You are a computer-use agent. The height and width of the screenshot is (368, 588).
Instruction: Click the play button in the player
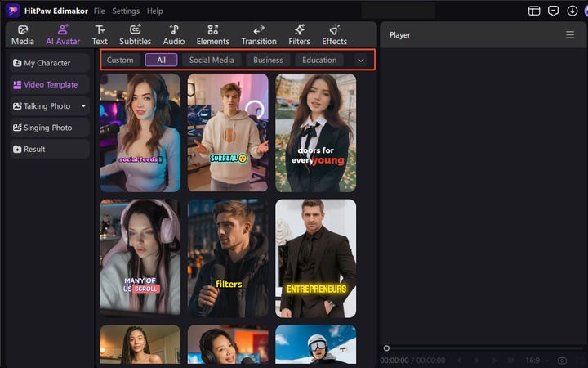point(476,361)
